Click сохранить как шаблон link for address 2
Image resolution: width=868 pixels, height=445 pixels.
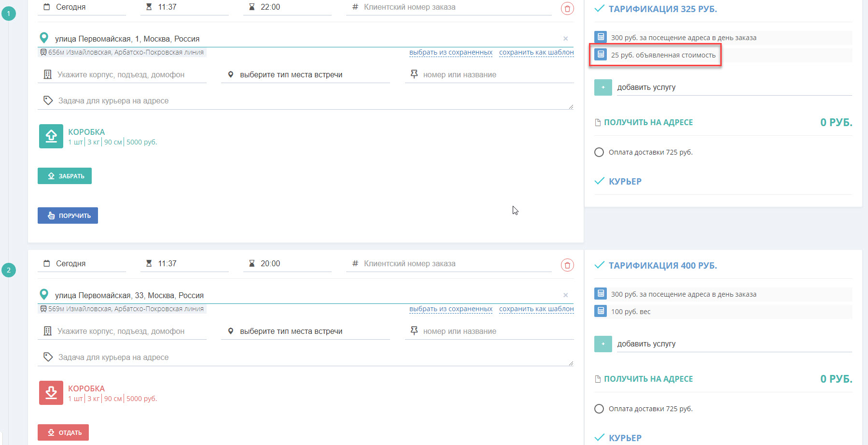[536, 309]
